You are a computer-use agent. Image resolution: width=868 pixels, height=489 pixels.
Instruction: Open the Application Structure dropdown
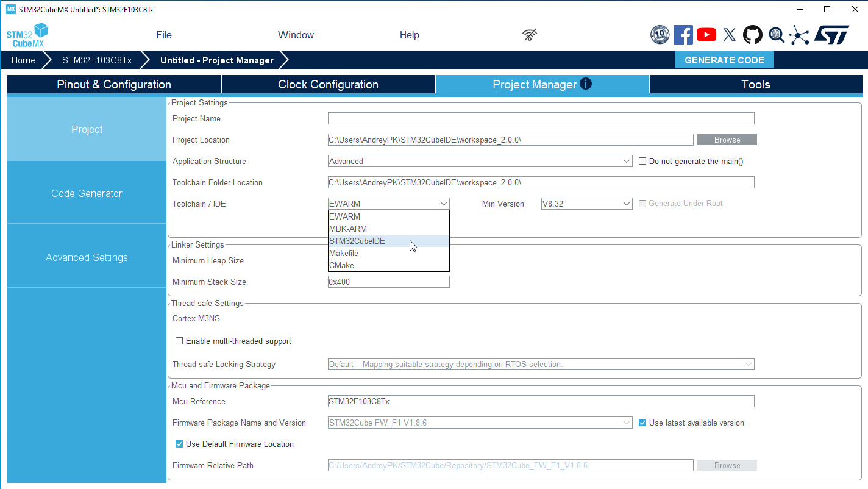point(480,162)
